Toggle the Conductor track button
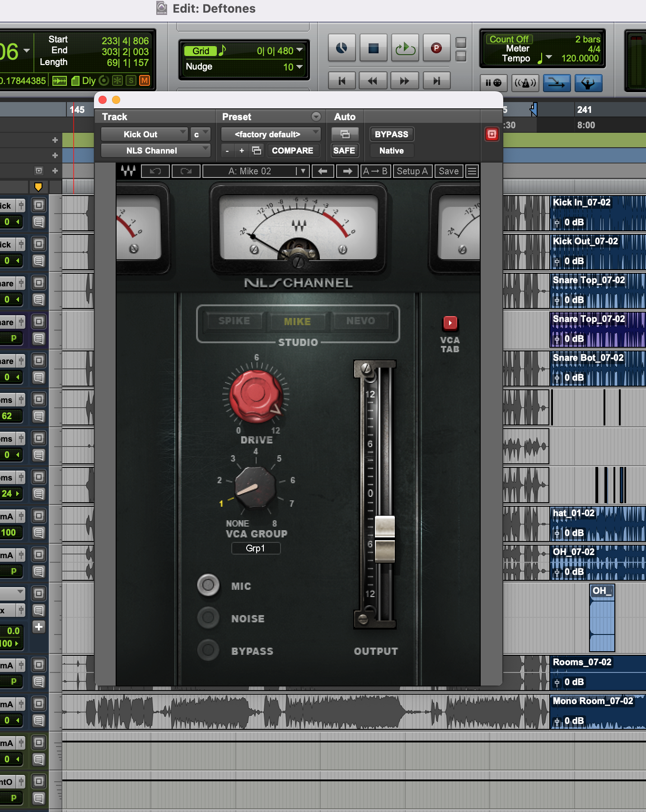 588,83
